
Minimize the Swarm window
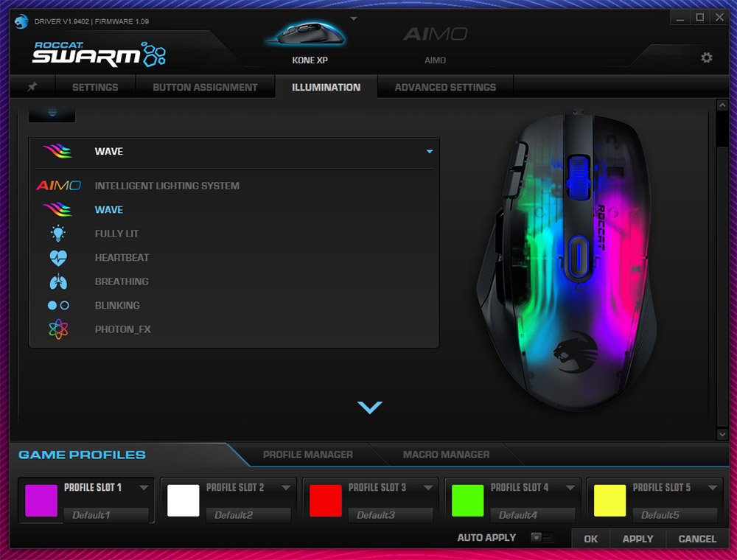tap(680, 18)
